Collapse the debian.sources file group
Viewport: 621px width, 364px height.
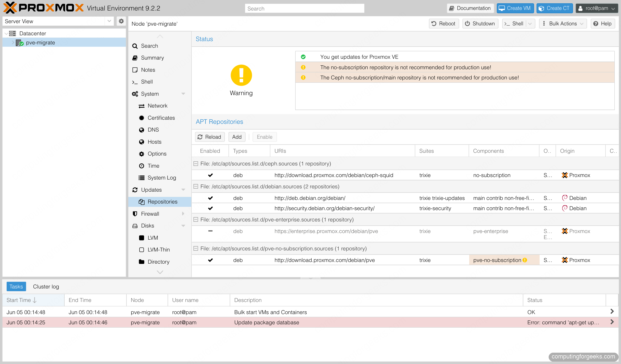click(x=196, y=187)
